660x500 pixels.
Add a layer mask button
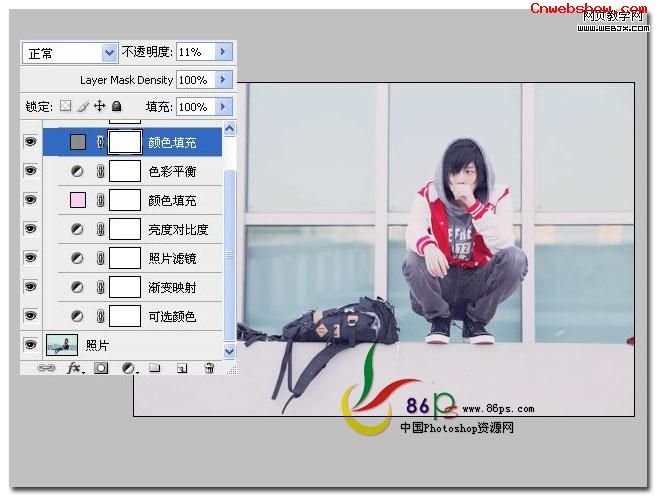coord(101,368)
